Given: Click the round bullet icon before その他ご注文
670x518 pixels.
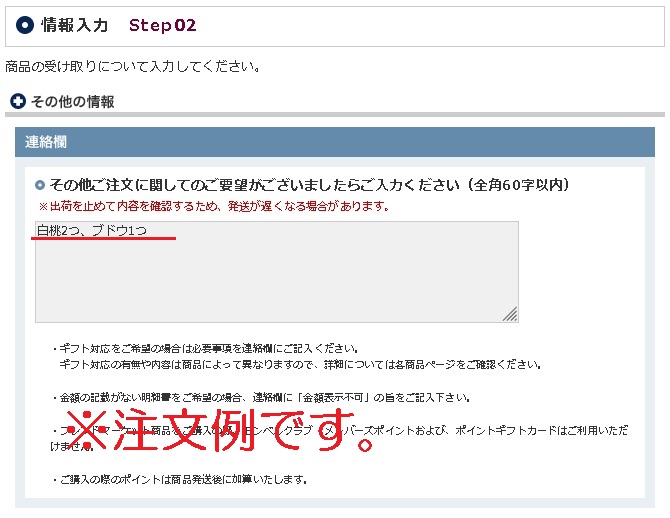Looking at the screenshot, I should (x=40, y=185).
